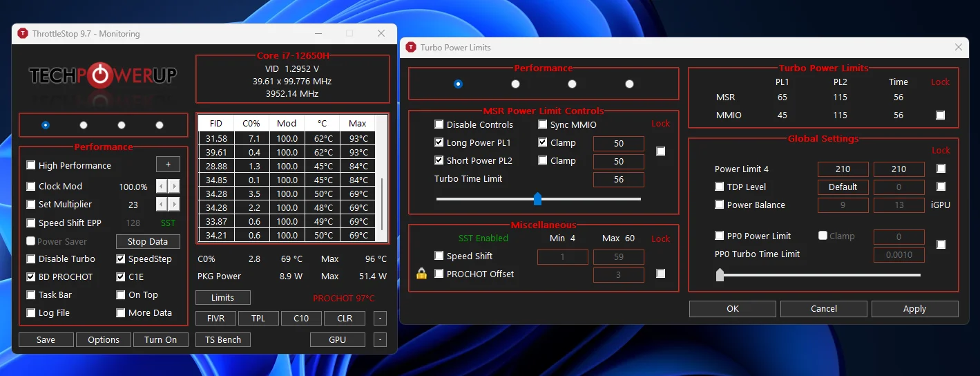This screenshot has width=980, height=376.
Task: Open the Limits window
Action: (x=222, y=297)
